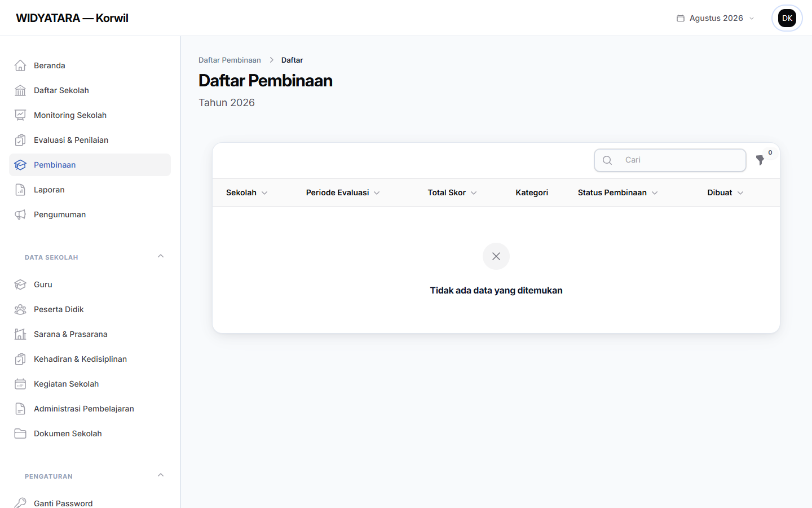
Task: Open Ganti Password settings
Action: pos(90,502)
